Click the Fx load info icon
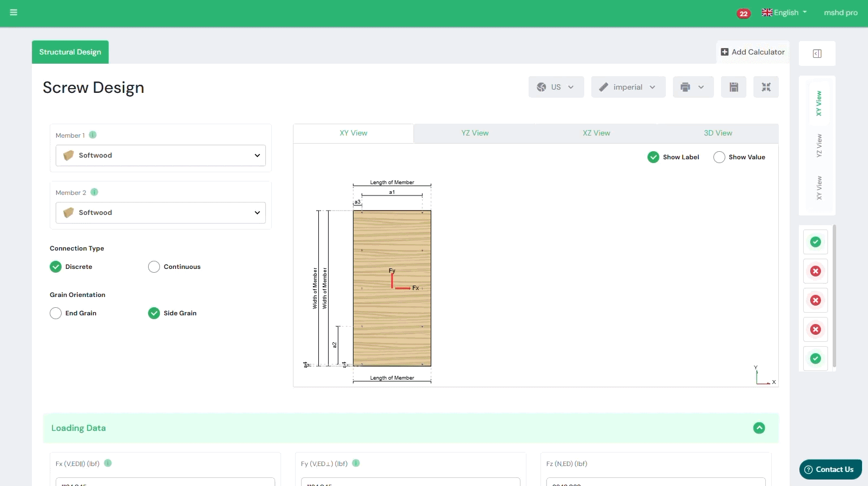This screenshot has width=868, height=486. pos(108,463)
